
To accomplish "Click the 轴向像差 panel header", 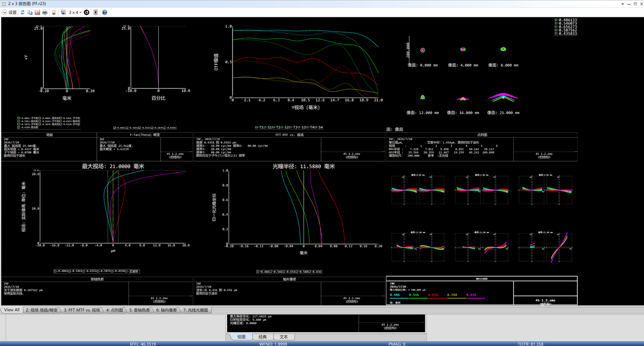I will (289, 279).
